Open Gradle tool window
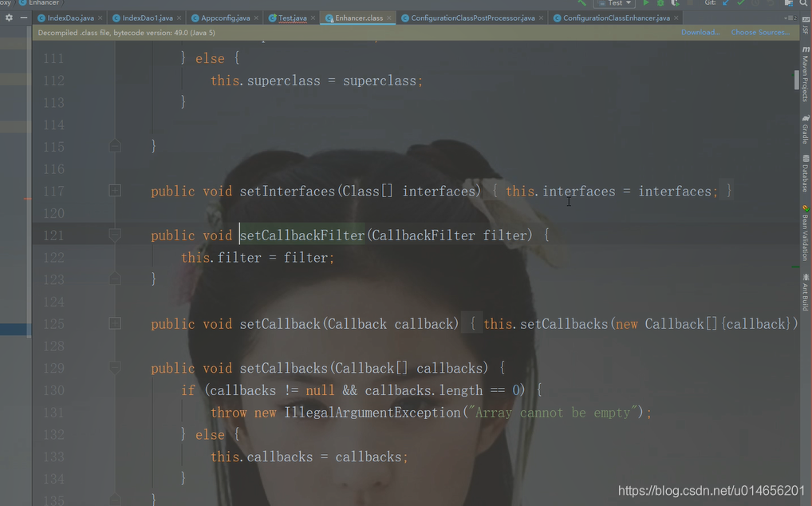 pyautogui.click(x=806, y=129)
